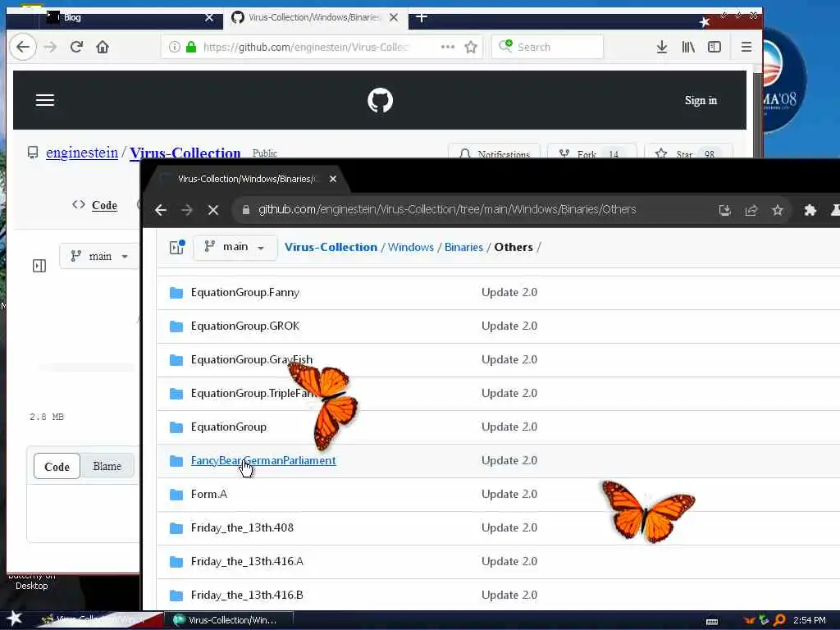
Task: Select Code tab in Firefox window
Action: tap(95, 205)
